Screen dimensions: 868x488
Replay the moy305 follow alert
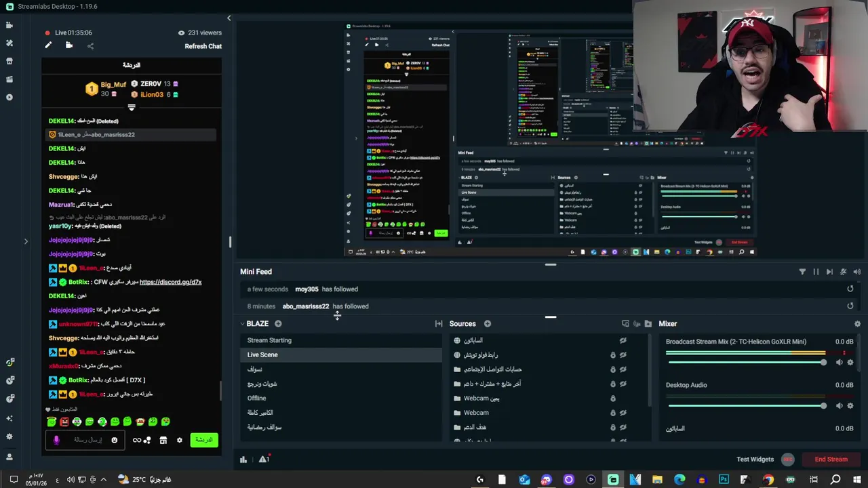pyautogui.click(x=850, y=289)
